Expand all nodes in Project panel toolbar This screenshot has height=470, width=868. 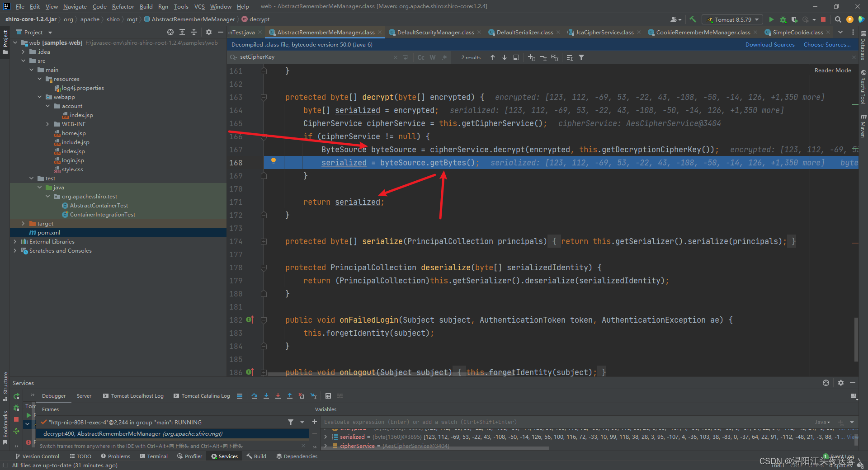(x=182, y=32)
